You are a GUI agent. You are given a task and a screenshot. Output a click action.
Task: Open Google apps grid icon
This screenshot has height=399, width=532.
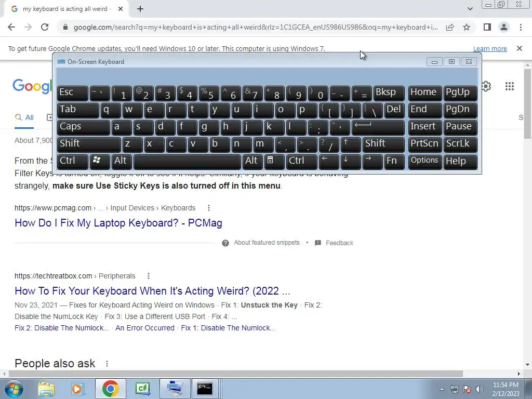(x=509, y=86)
